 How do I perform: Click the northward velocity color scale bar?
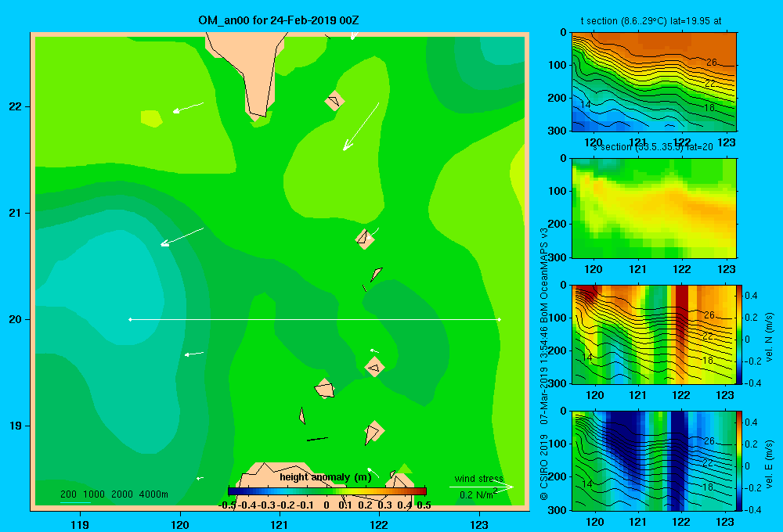coord(740,334)
